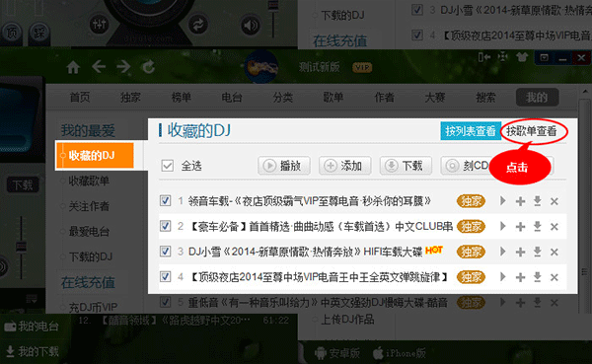The width and height of the screenshot is (592, 364).
Task: Open the 作者 tab
Action: point(385,98)
